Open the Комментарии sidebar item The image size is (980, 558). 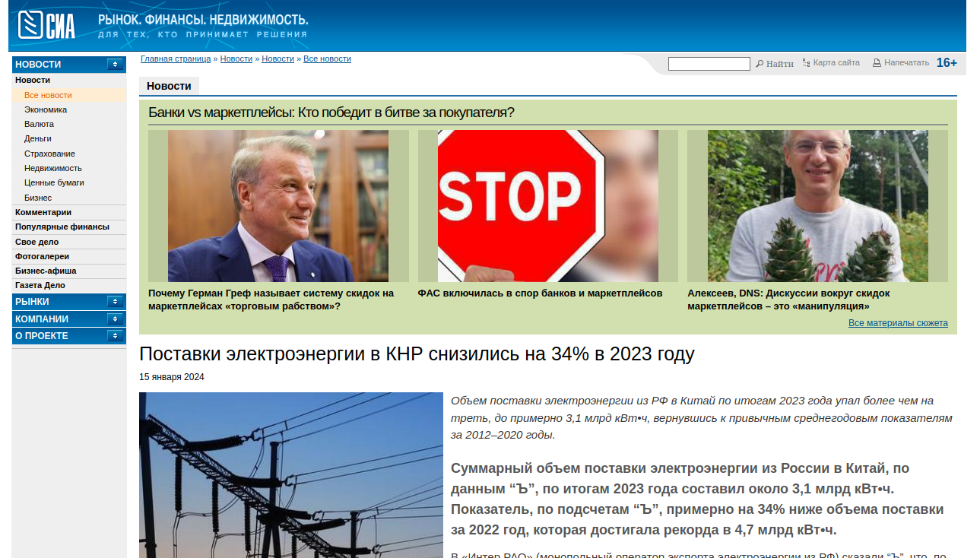coord(43,212)
